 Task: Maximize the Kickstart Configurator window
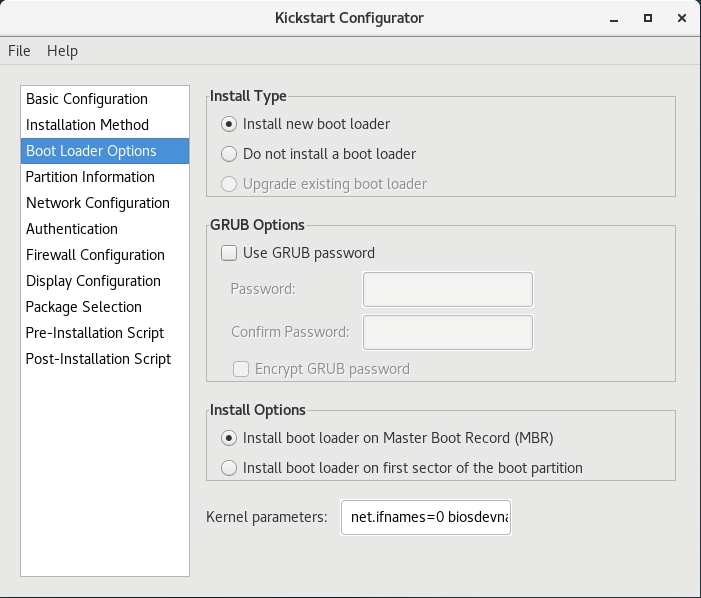(648, 18)
